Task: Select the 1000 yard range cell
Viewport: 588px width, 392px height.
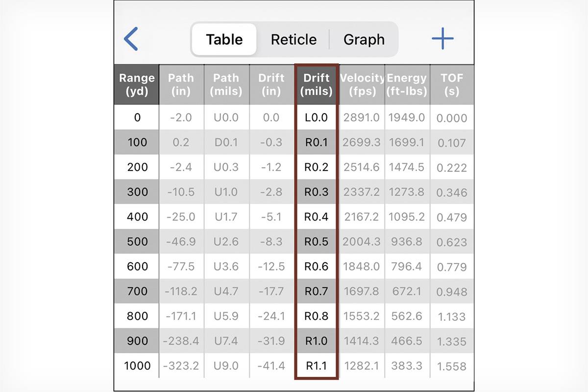Action: [137, 366]
